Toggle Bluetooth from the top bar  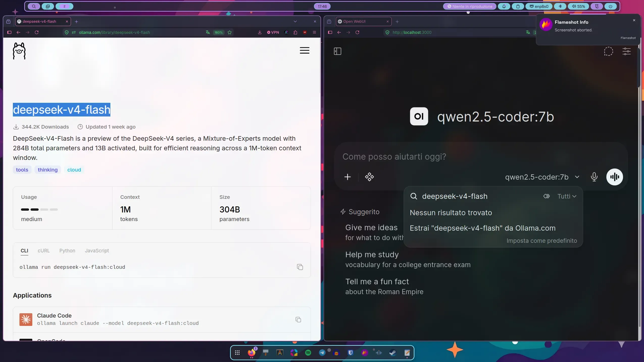[x=560, y=6]
